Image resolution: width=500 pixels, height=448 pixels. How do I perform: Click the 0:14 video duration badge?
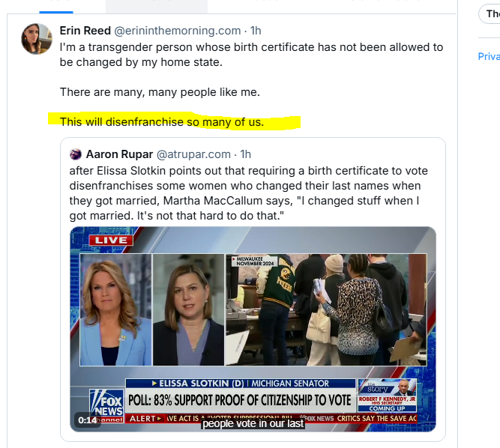88,420
